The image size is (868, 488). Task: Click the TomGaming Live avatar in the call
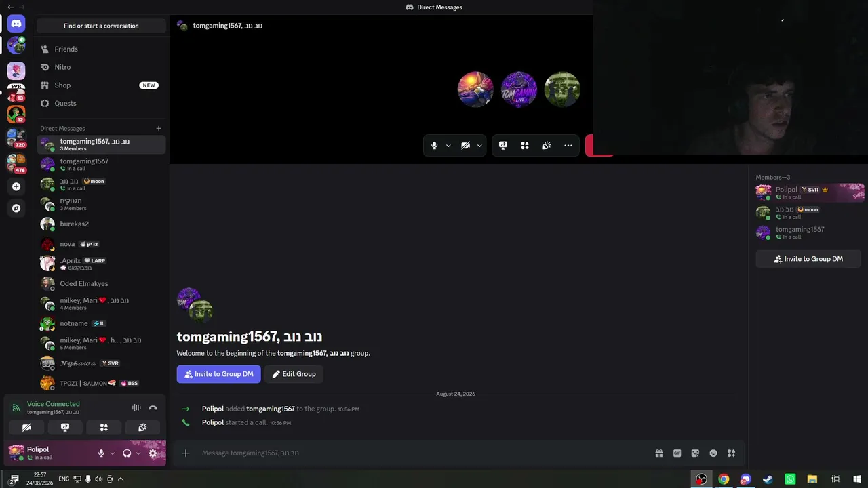pyautogui.click(x=519, y=89)
